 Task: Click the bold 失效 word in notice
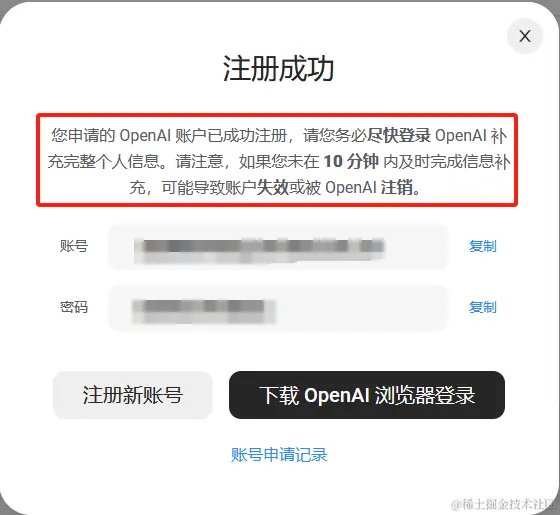point(272,187)
